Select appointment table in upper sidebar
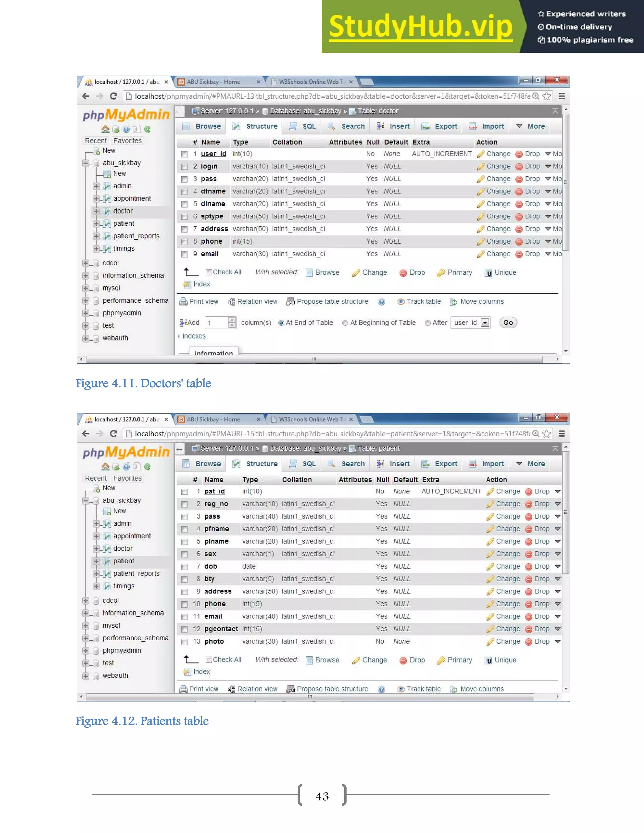Viewport: 644px width, 833px height. 132,199
